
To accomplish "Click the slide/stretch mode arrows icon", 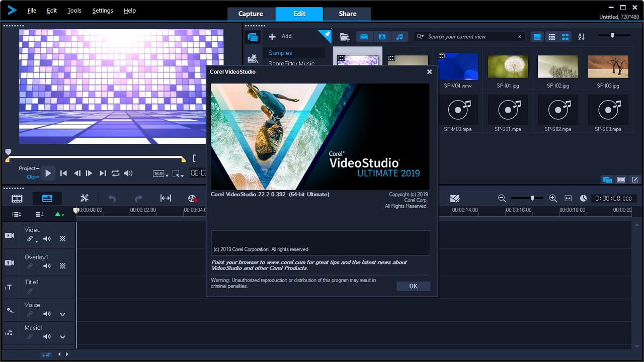I will coord(166,199).
